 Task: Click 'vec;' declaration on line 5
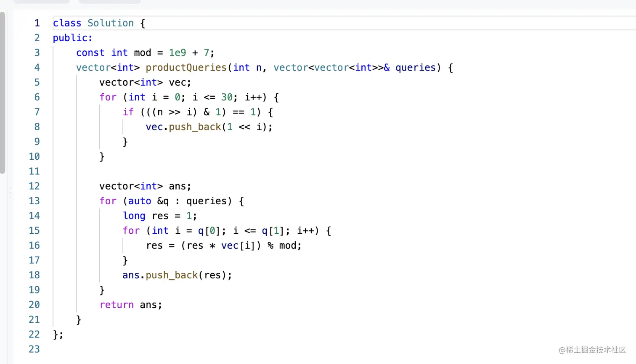click(180, 82)
